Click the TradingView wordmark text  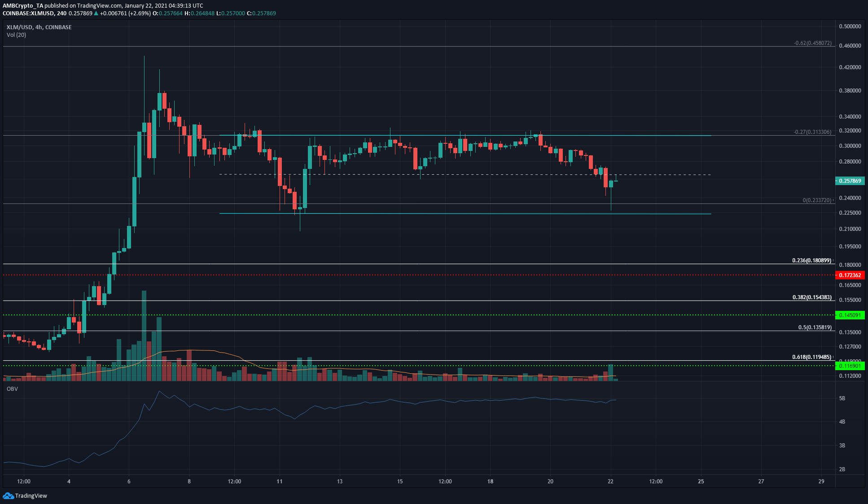pos(31,496)
